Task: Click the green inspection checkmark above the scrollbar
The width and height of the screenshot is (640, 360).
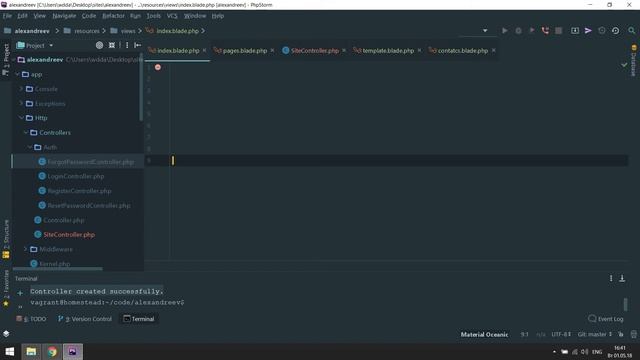Action: [x=624, y=64]
